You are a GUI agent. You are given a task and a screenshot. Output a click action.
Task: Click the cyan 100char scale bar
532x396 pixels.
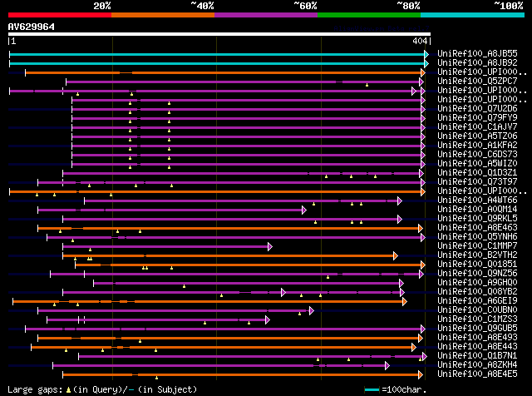click(x=372, y=389)
